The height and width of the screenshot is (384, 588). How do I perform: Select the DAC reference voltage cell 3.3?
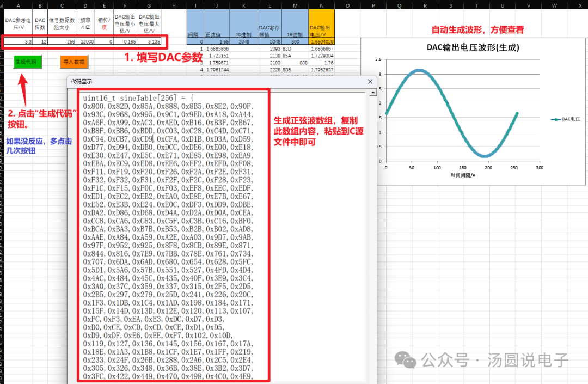pyautogui.click(x=18, y=41)
